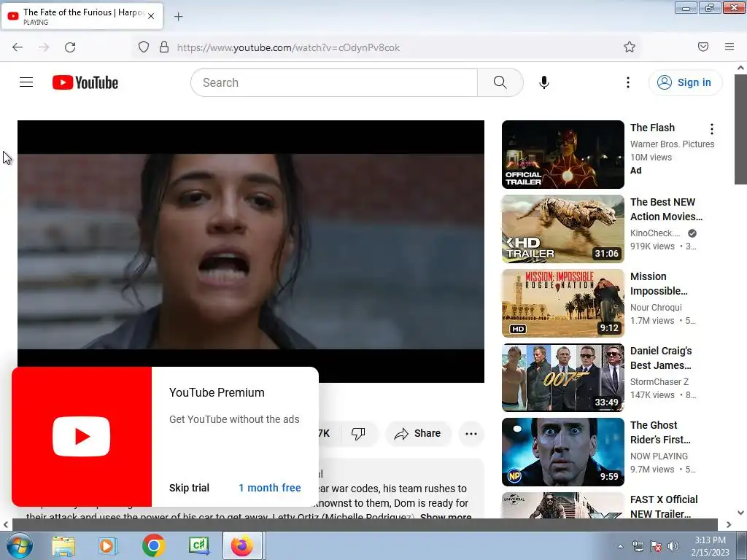
Task: Click the dislike thumbs-down button
Action: coord(358,433)
